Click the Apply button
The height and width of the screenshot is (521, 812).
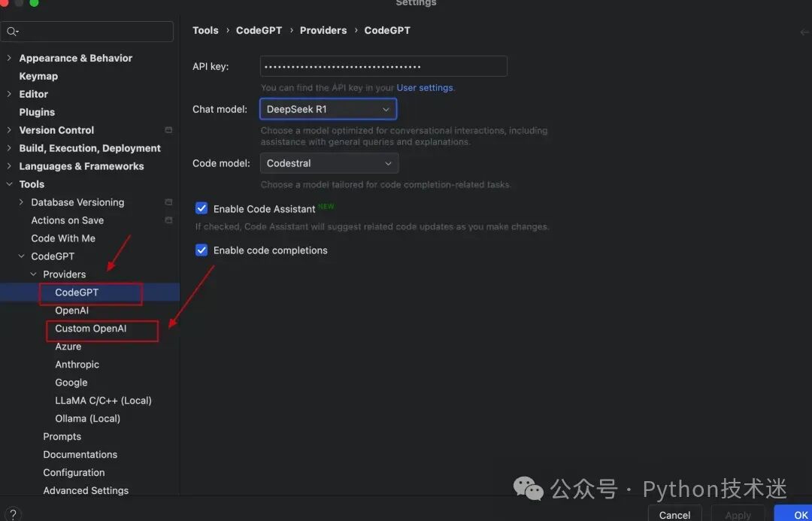pos(738,514)
